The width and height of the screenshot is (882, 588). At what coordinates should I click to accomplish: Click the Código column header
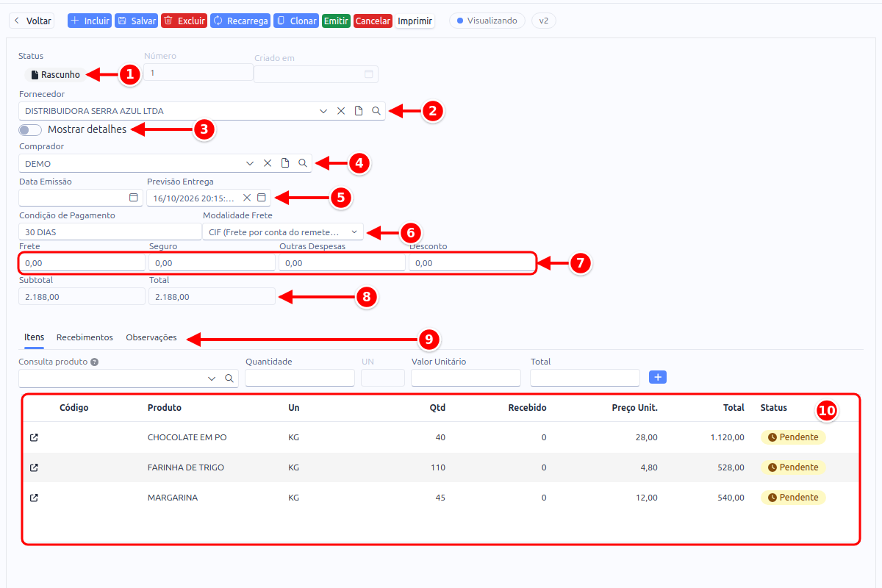(x=74, y=408)
